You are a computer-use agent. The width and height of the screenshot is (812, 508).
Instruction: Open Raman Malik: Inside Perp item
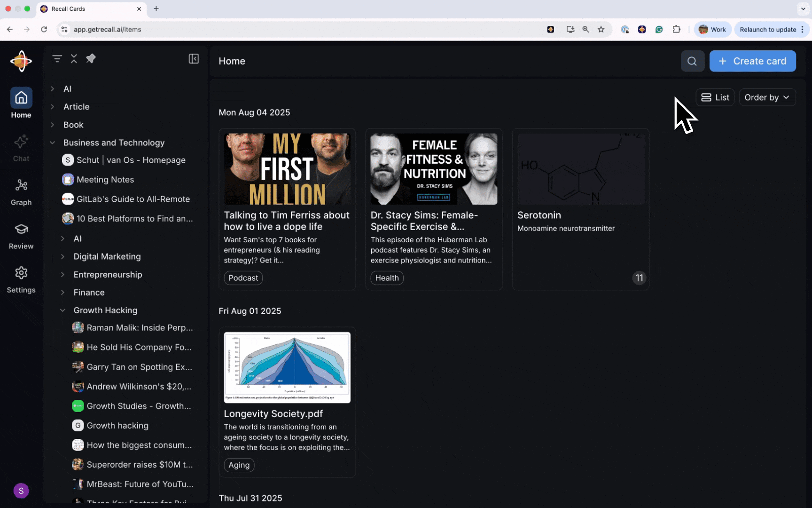tap(133, 328)
